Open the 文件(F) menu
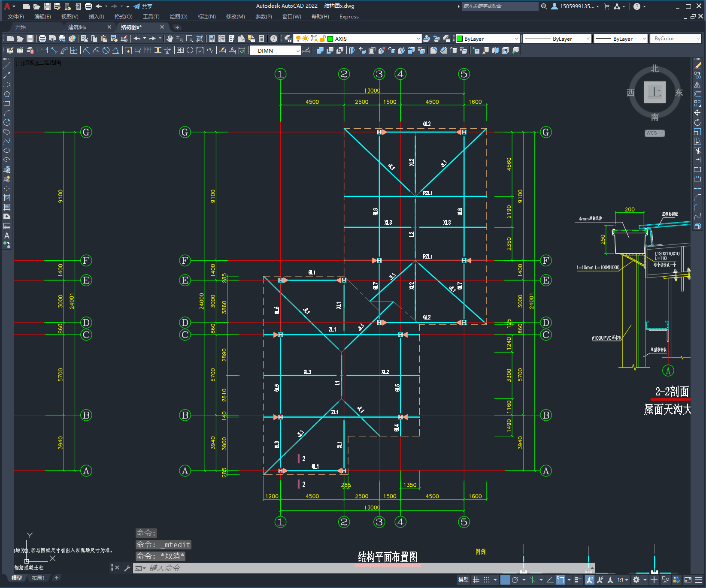The height and width of the screenshot is (588, 706). coord(16,17)
